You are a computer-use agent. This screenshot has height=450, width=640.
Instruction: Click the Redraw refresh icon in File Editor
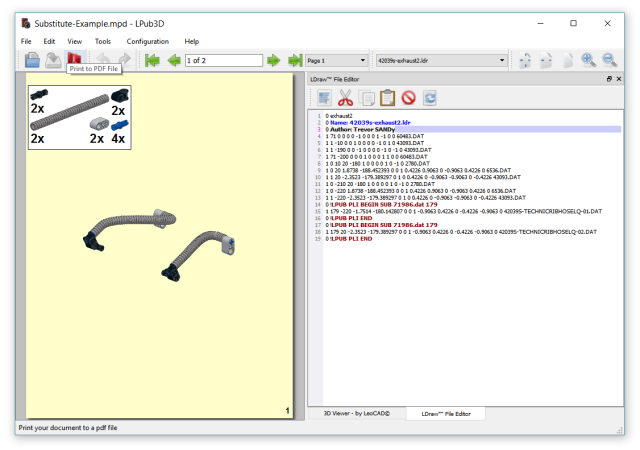pyautogui.click(x=430, y=98)
